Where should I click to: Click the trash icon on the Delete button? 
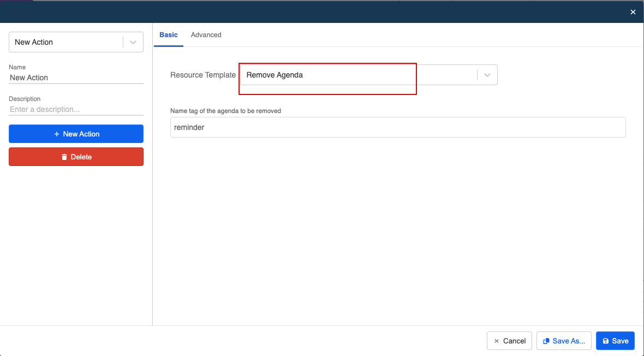click(x=64, y=157)
